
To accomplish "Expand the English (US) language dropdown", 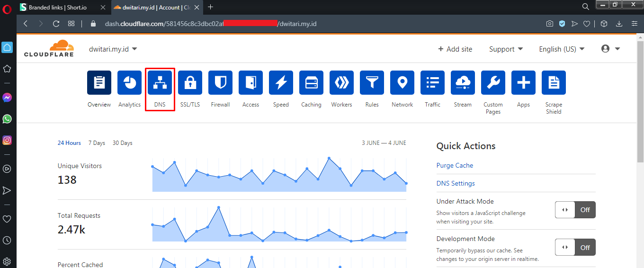I will (x=562, y=49).
